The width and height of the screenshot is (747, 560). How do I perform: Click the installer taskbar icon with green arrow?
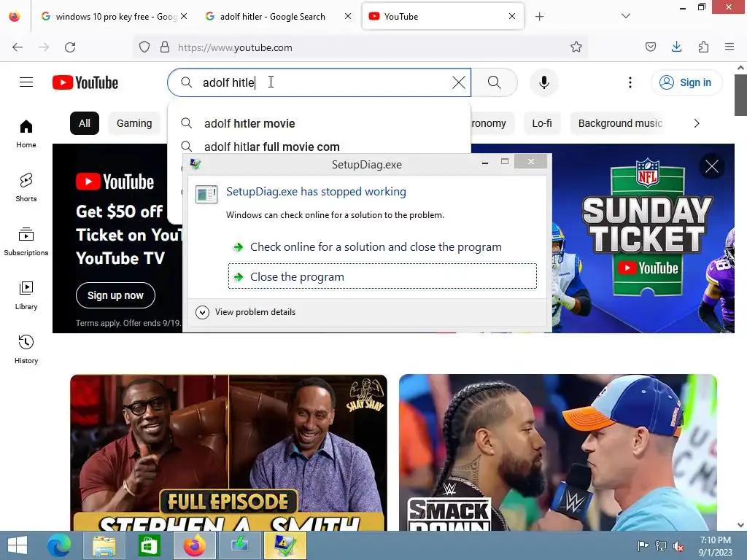click(239, 545)
